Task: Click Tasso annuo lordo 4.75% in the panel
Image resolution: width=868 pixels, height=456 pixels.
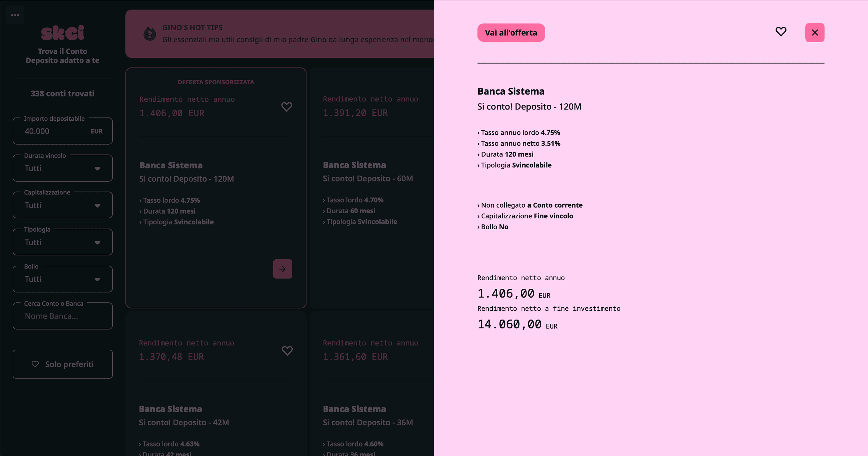Action: pyautogui.click(x=519, y=133)
